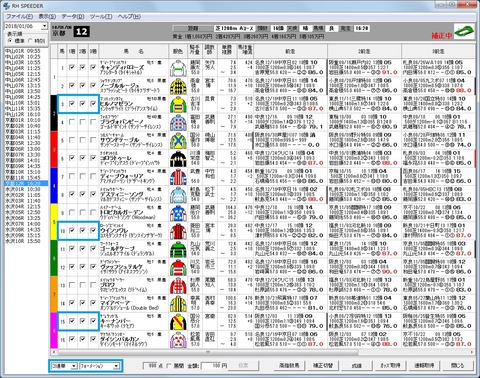Screen dimensions: 480x378
Task: Click the yellow-black silk icon for horse 2
Action: click(178, 86)
